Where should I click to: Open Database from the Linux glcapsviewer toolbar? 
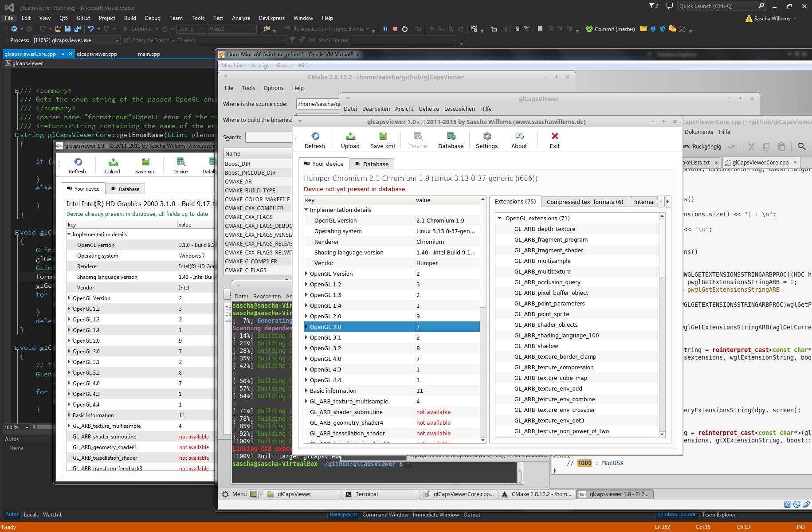click(x=451, y=140)
